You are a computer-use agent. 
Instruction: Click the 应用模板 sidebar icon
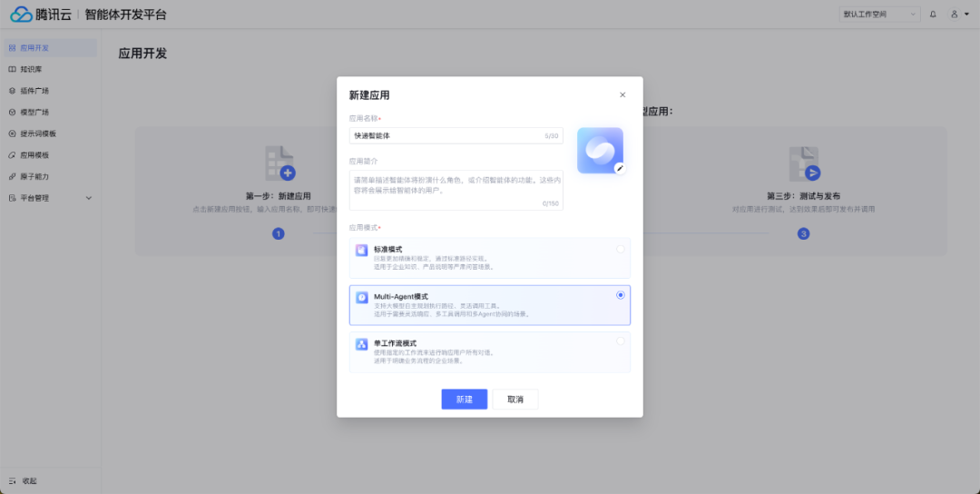pos(12,155)
